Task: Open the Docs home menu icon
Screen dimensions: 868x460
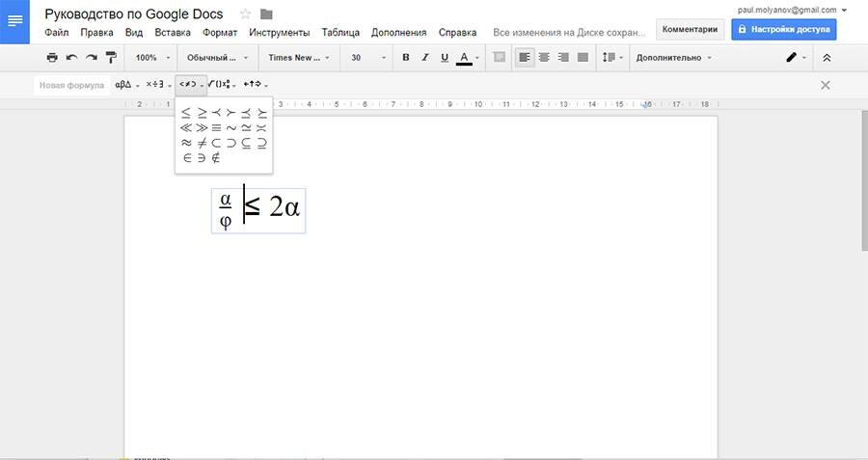Action: [x=14, y=21]
